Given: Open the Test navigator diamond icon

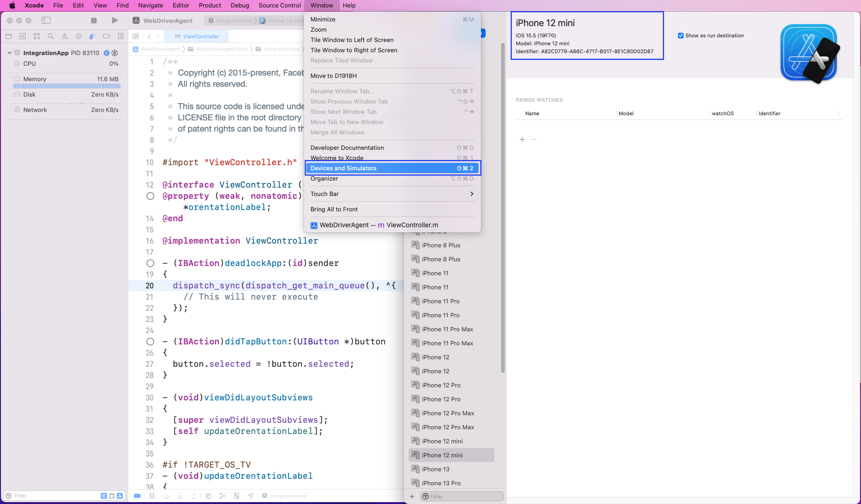Looking at the screenshot, I should coord(78,36).
